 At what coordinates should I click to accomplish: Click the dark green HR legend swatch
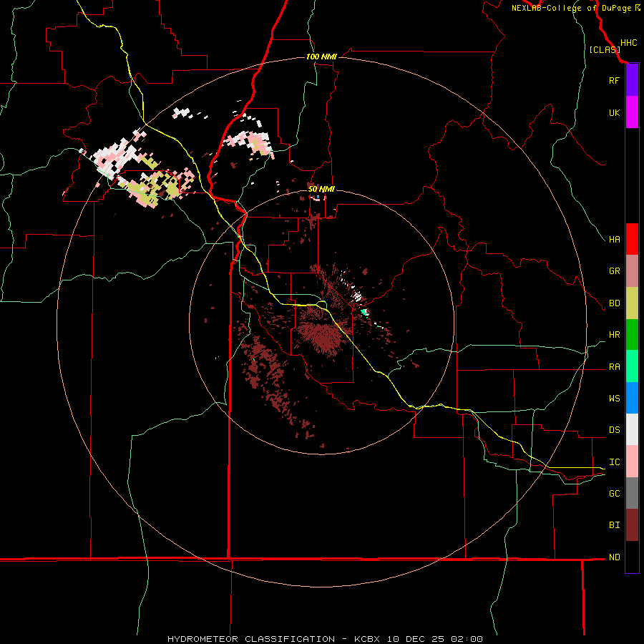(x=632, y=335)
